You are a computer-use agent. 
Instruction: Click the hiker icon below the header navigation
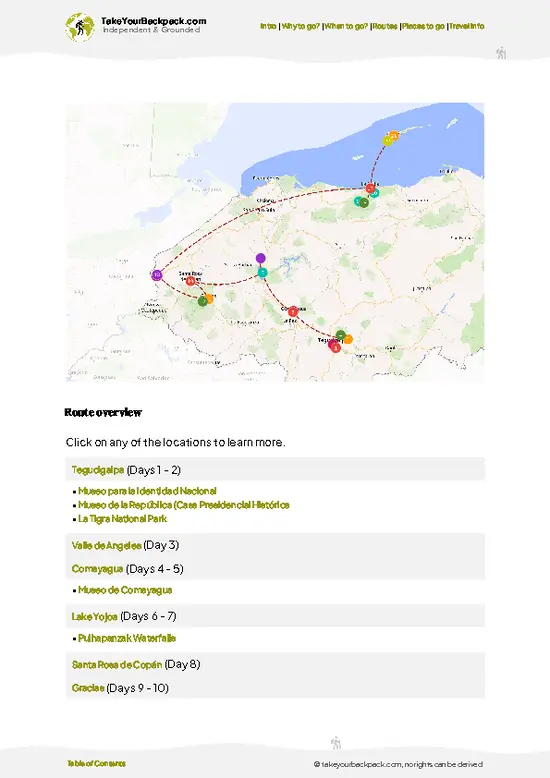[x=501, y=53]
